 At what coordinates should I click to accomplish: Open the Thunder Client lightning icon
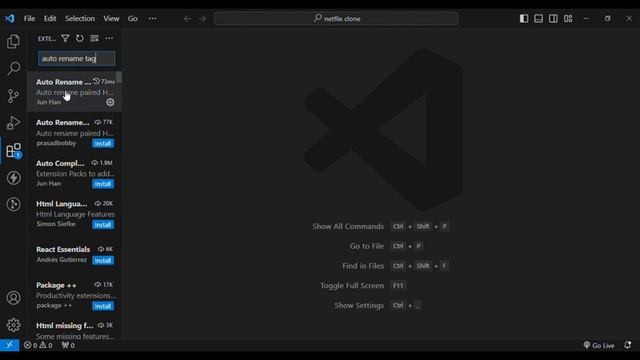click(x=13, y=178)
